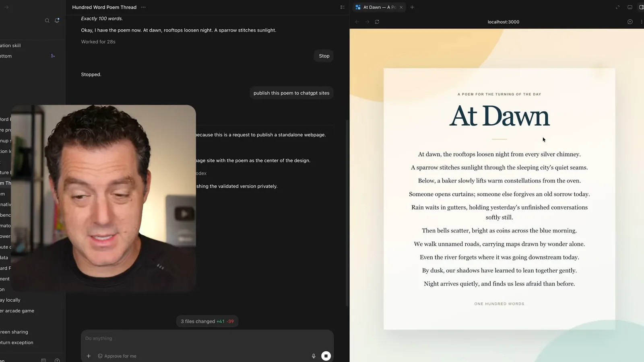The width and height of the screenshot is (644, 362).
Task: Select the 'reen sharing' sidebar thread
Action: coord(14,332)
